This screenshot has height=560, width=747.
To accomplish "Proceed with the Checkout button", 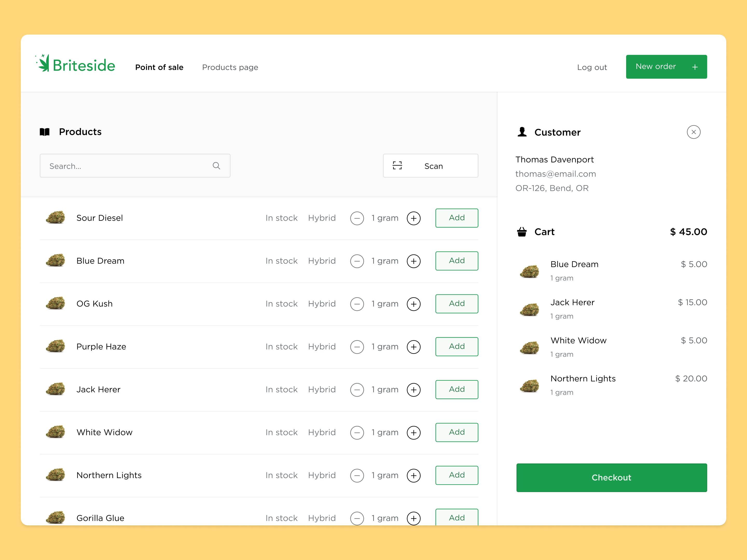I will point(611,477).
